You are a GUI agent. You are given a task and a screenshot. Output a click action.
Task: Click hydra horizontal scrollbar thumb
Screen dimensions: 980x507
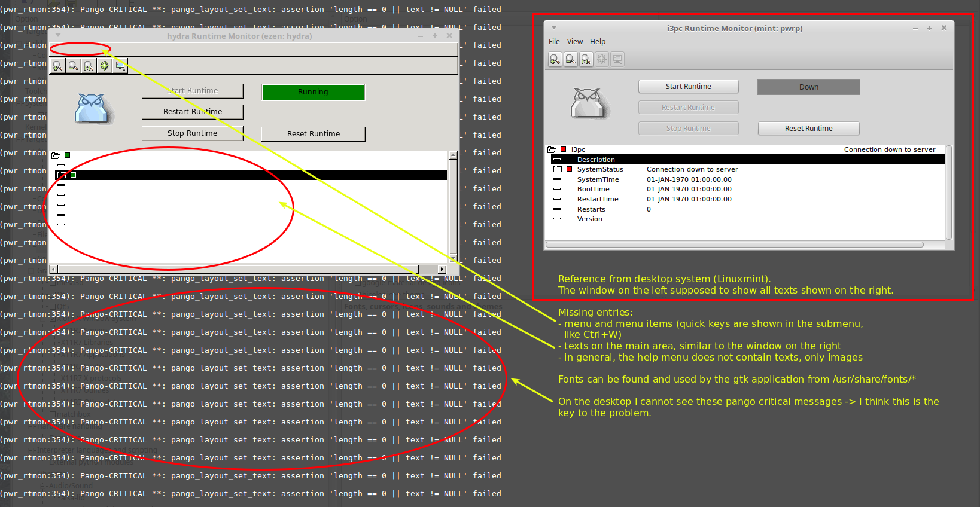coord(238,269)
